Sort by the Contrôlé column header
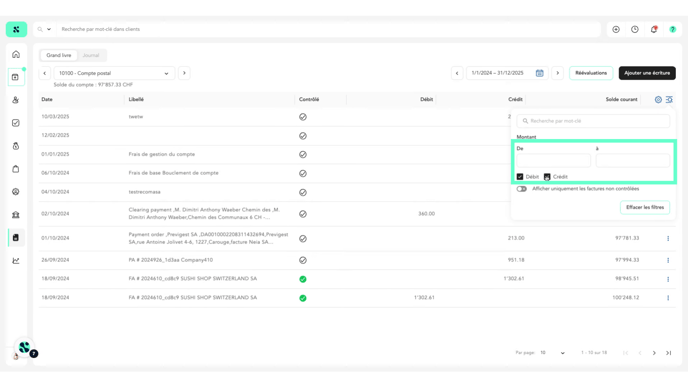This screenshot has height=387, width=688. 309,100
